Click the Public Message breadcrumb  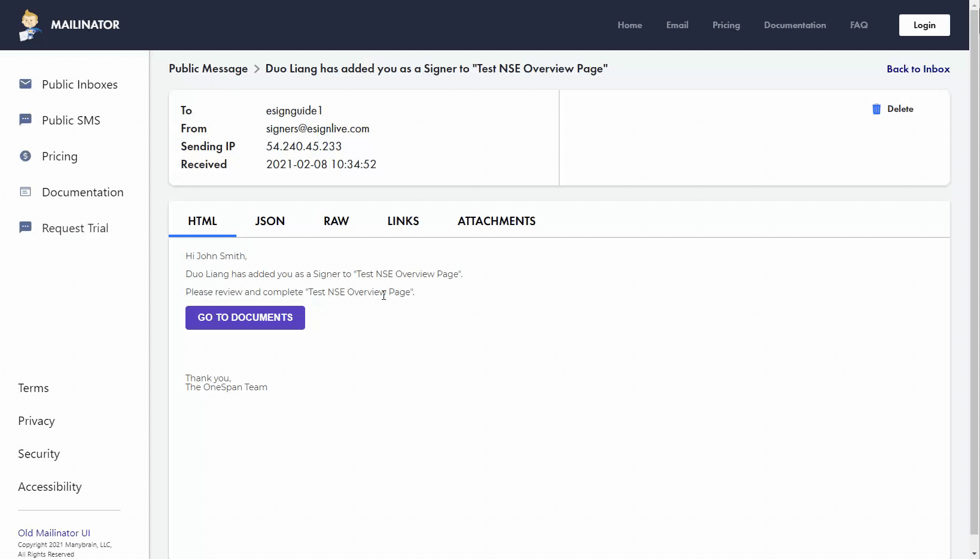tap(208, 69)
